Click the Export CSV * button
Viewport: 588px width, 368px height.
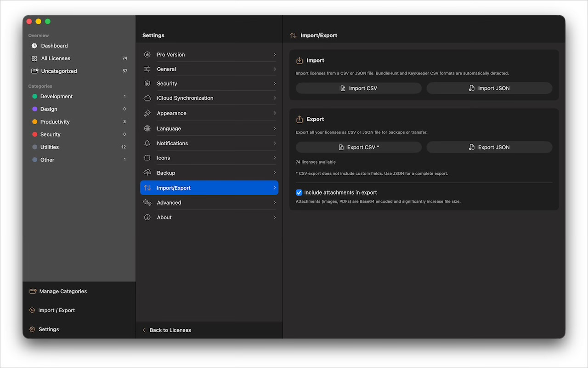(359, 147)
